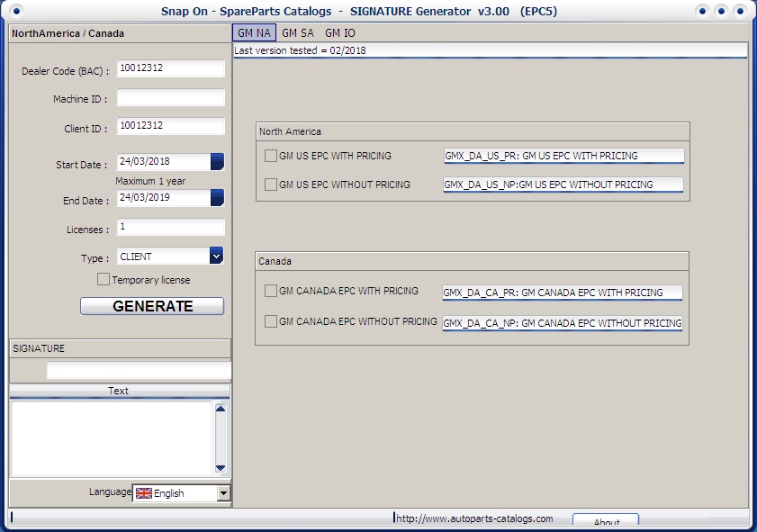
Task: Click the UK flag icon in Language box
Action: tap(143, 493)
